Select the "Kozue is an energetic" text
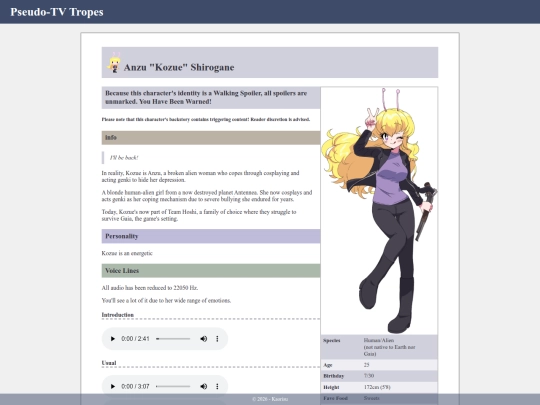This screenshot has width=540, height=405. click(x=127, y=253)
